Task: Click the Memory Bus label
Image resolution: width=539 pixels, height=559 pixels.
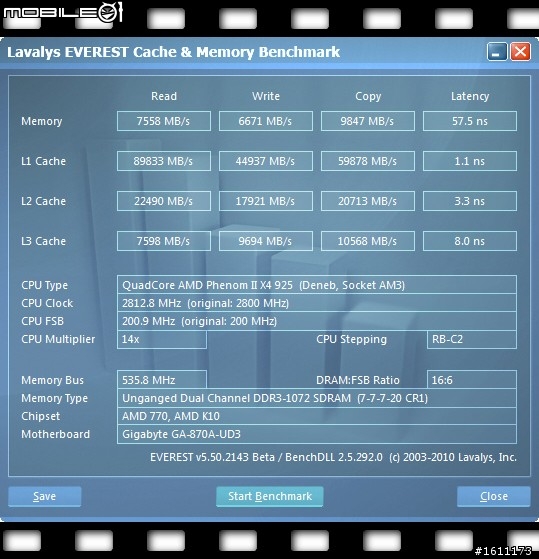Action: pyautogui.click(x=52, y=380)
